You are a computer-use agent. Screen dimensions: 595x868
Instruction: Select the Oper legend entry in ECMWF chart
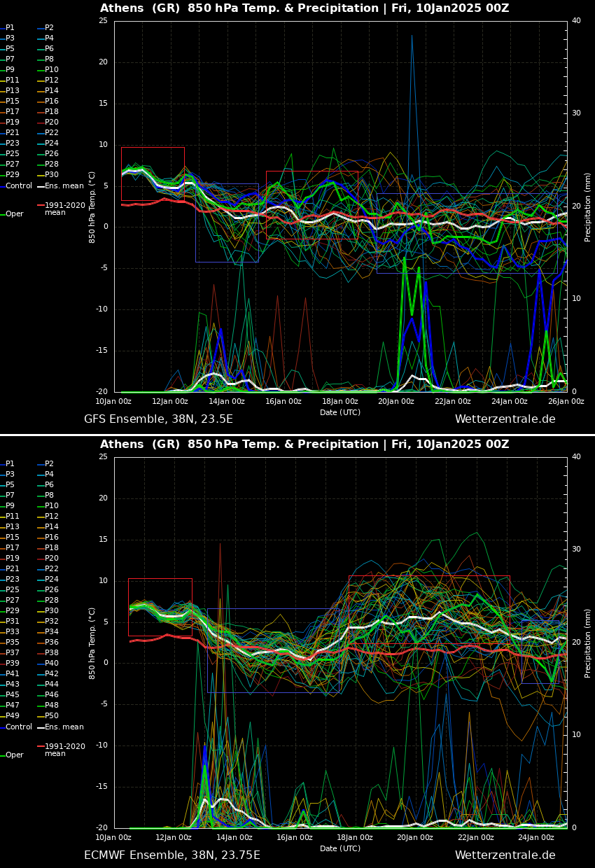[x=14, y=755]
